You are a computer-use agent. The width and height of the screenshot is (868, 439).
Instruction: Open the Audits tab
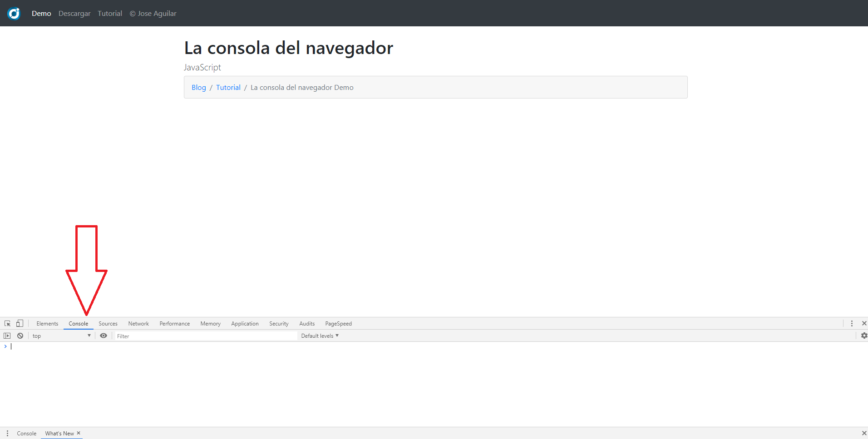point(307,324)
